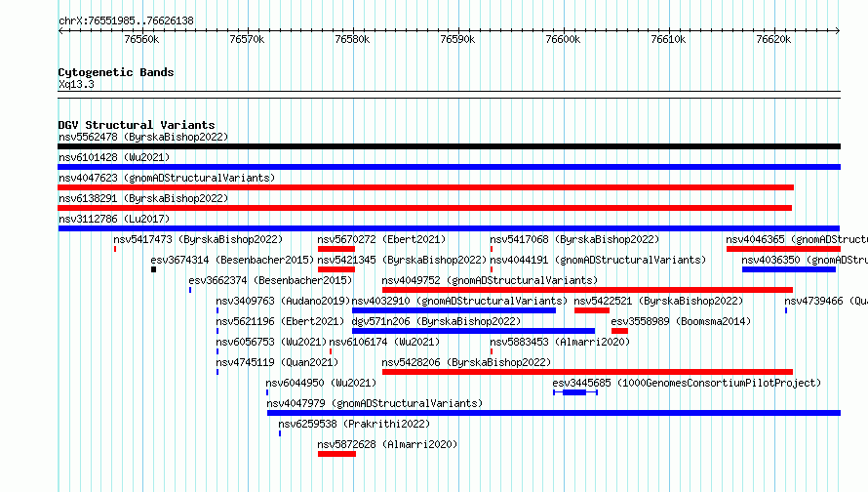Screen dimensions: 868x492
Task: Open nsv5417068 (ByrskaBishop2022) label
Action: (574, 239)
